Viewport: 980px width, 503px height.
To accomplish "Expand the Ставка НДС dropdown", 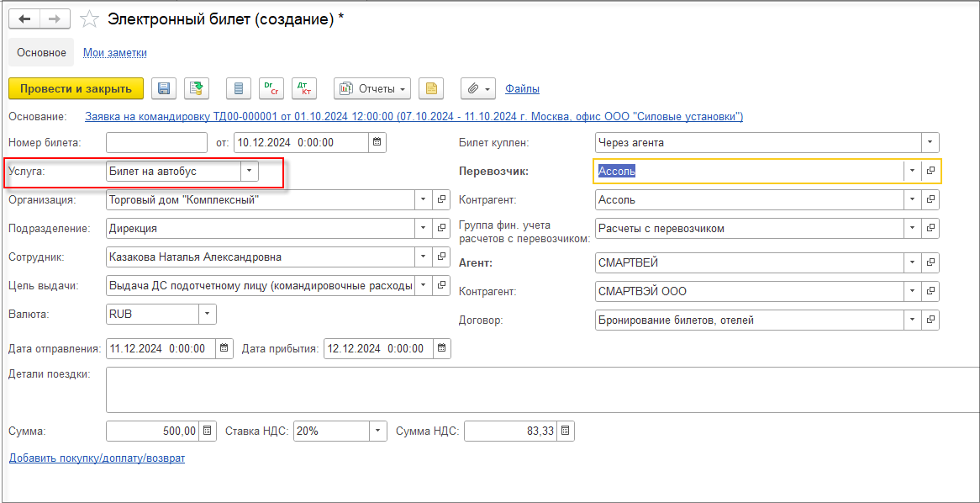I will point(378,431).
